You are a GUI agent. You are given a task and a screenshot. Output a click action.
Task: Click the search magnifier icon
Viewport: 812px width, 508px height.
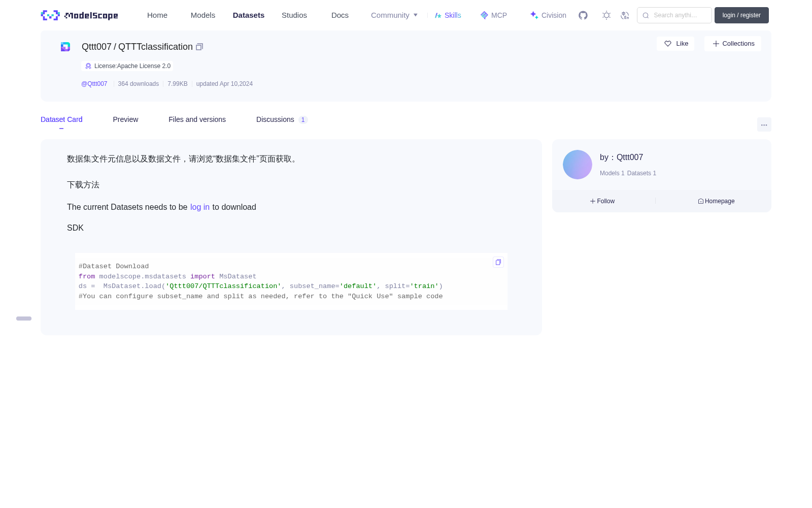tap(646, 15)
